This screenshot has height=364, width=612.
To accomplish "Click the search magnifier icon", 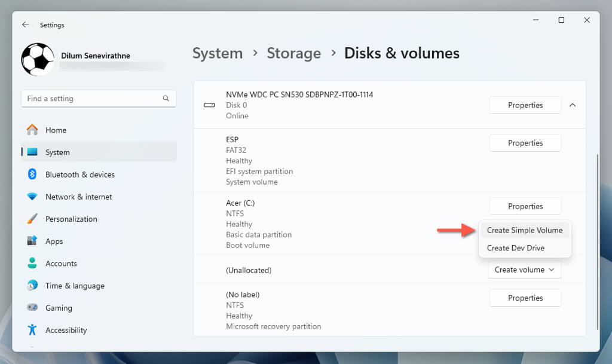I will point(166,99).
